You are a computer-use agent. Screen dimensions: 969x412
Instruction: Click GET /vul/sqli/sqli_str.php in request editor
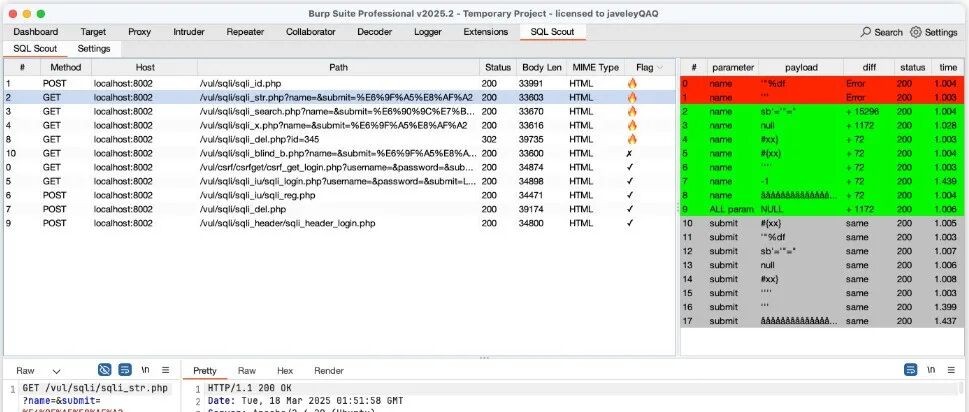click(x=95, y=388)
